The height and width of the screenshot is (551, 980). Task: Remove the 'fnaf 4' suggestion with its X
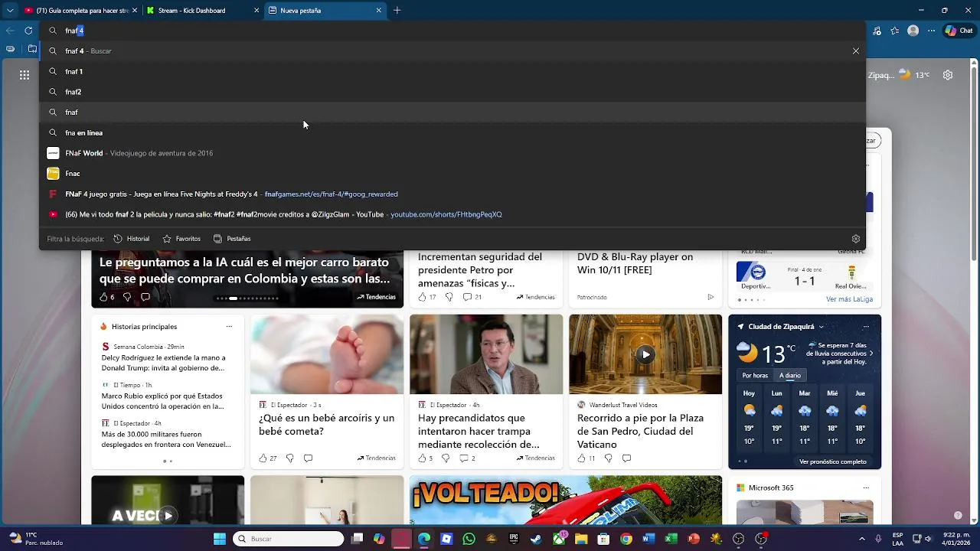(855, 51)
